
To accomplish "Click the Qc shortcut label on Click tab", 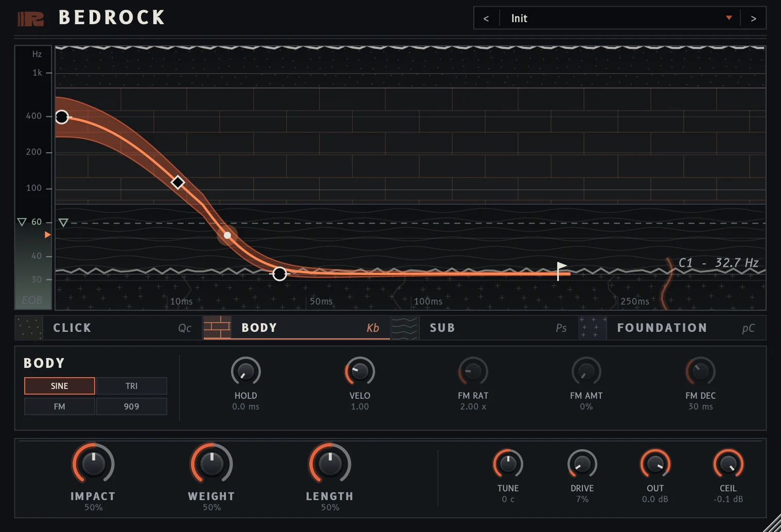I will click(185, 328).
